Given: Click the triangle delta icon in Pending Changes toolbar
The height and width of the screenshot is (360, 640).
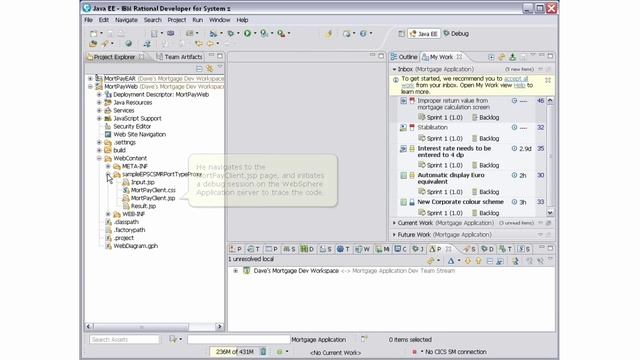Looking at the screenshot, I should (x=451, y=260).
